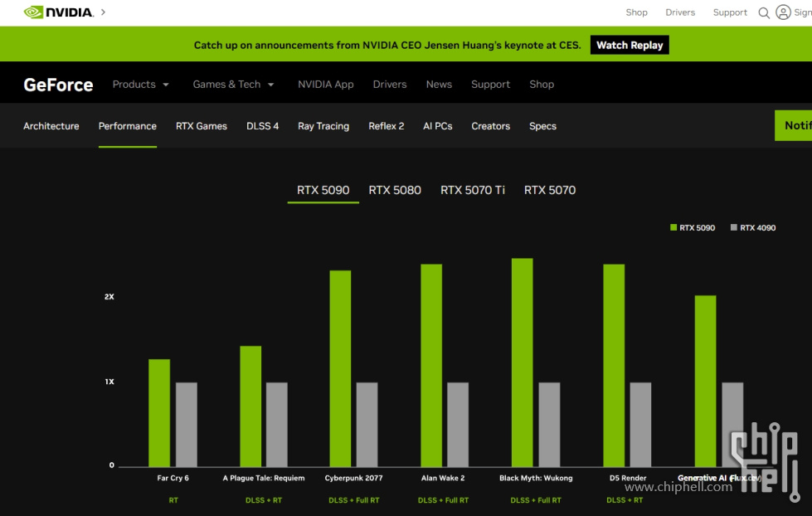812x516 pixels.
Task: Click the gray Alan Wake 2 bar
Action: 458,425
